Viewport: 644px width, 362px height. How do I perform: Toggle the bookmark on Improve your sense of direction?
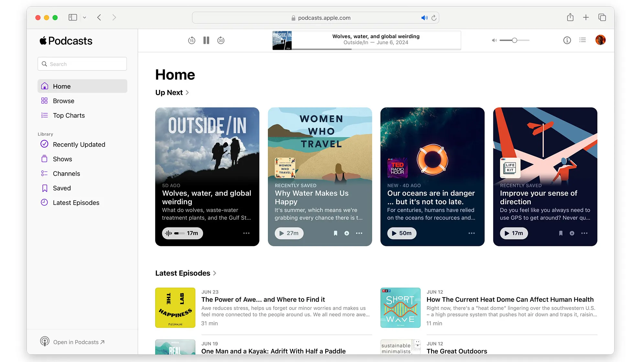561,233
